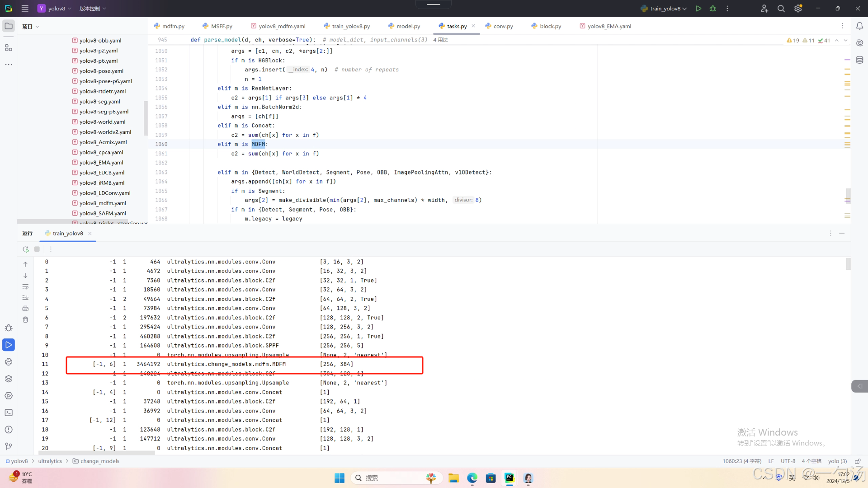
Task: Open the Terminal tool window icon
Action: click(9, 413)
